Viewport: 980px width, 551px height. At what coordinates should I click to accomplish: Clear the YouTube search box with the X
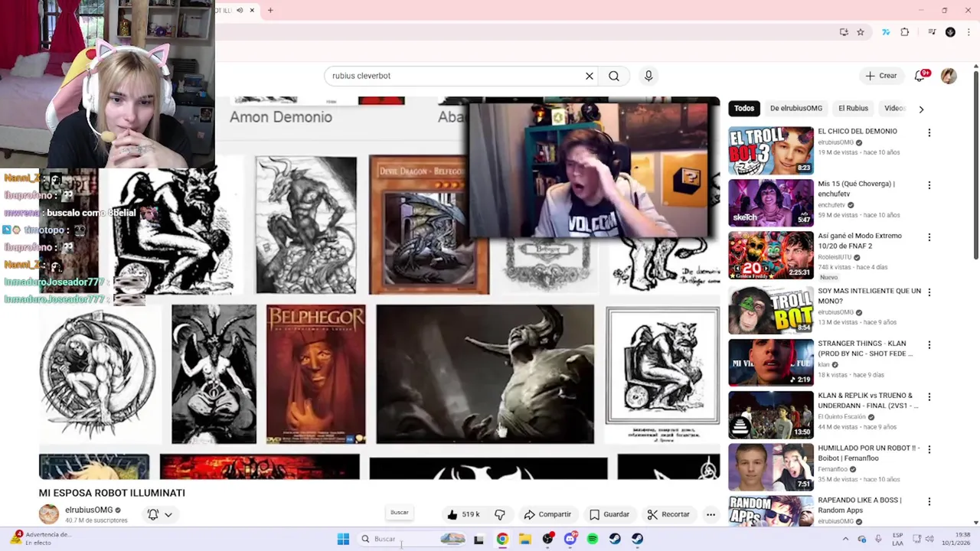(x=590, y=76)
